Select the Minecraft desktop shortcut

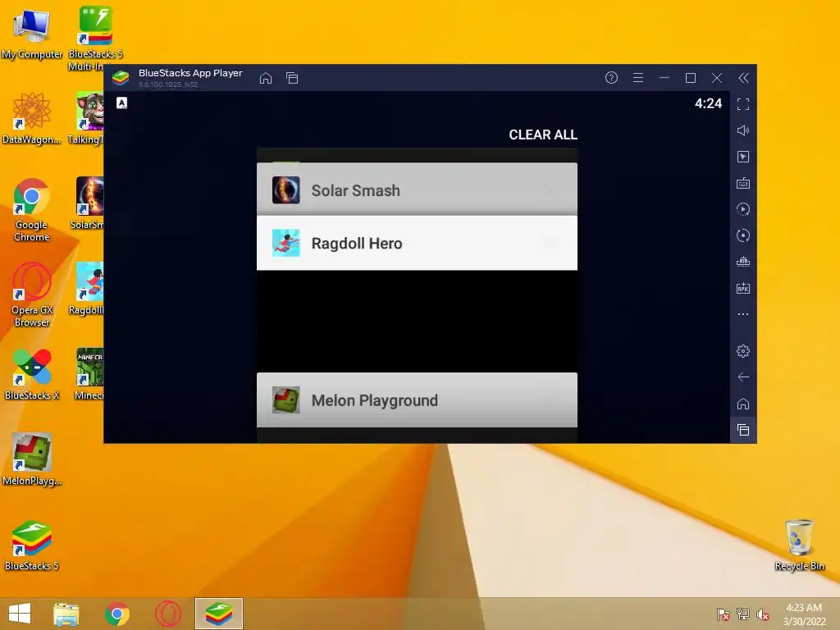(89, 374)
